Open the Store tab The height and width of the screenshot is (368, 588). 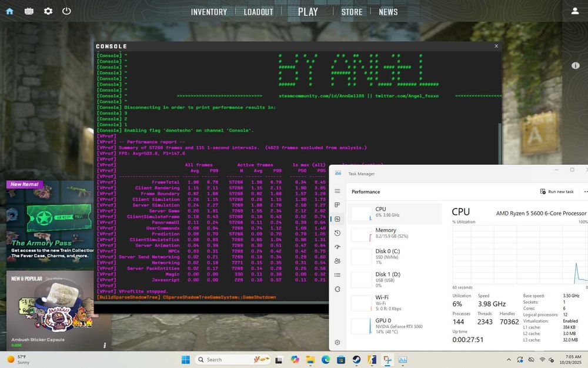click(x=352, y=12)
